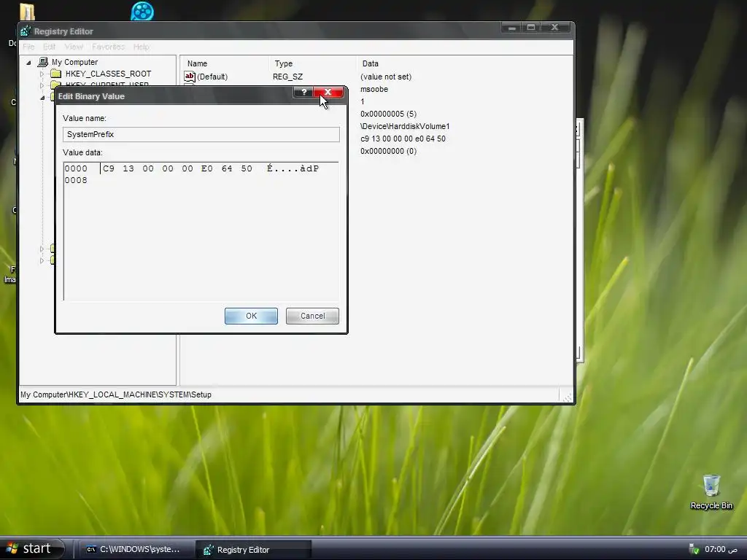Viewport: 747px width, 560px height.
Task: Select the (Default) value entry
Action: coord(212,77)
